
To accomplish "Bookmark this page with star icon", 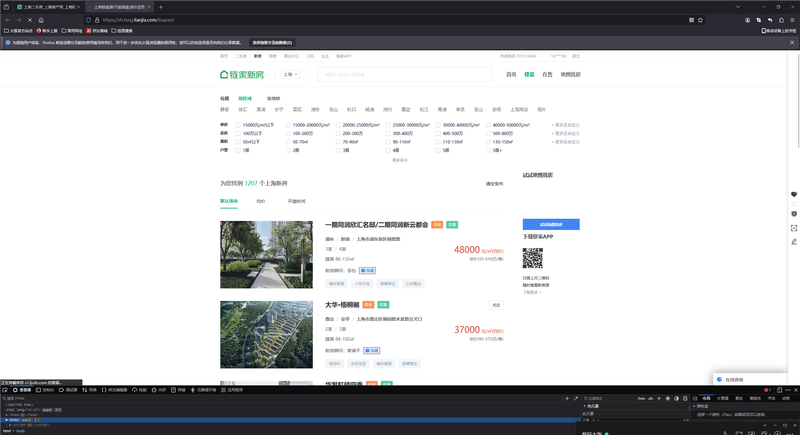I will (x=701, y=20).
